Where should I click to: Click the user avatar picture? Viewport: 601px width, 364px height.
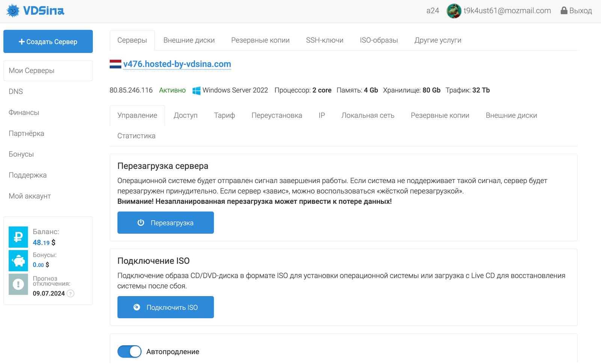[454, 11]
